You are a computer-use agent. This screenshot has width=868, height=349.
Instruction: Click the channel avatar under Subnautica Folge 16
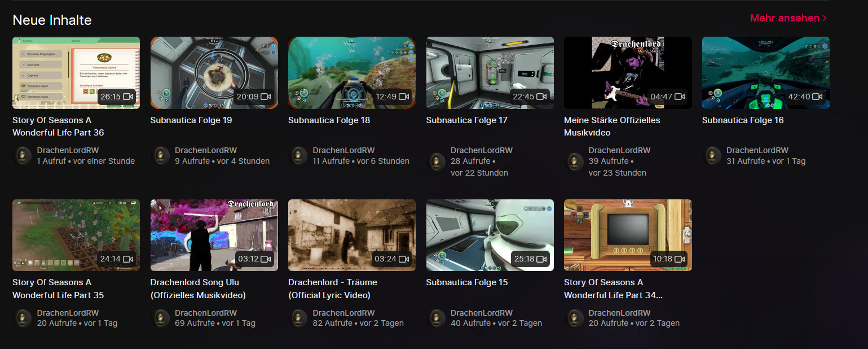point(713,156)
